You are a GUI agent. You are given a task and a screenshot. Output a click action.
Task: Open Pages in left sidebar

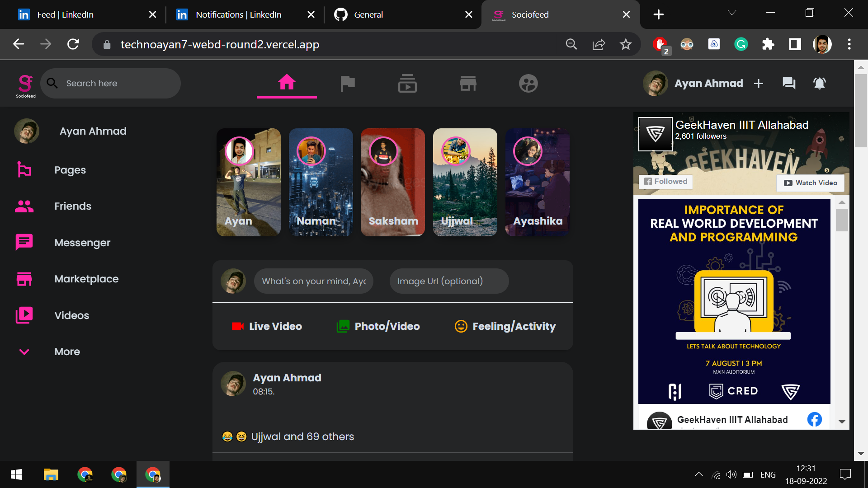70,170
